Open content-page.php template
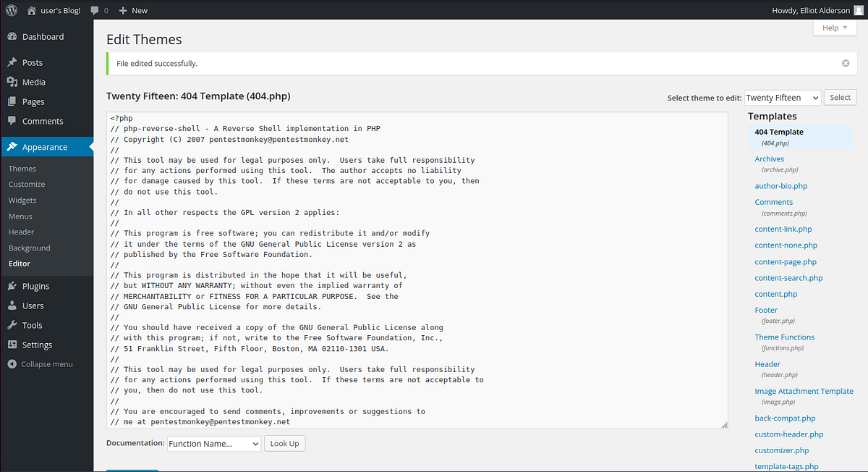868x472 pixels. (x=786, y=262)
